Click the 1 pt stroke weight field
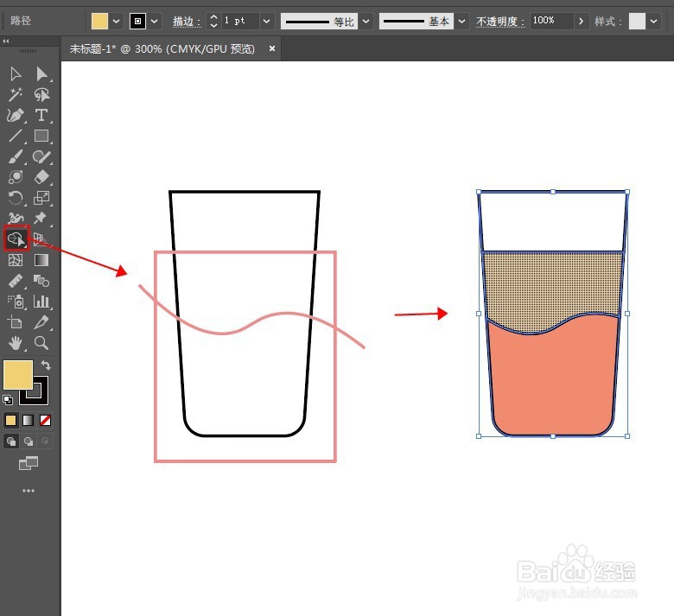 click(x=240, y=21)
